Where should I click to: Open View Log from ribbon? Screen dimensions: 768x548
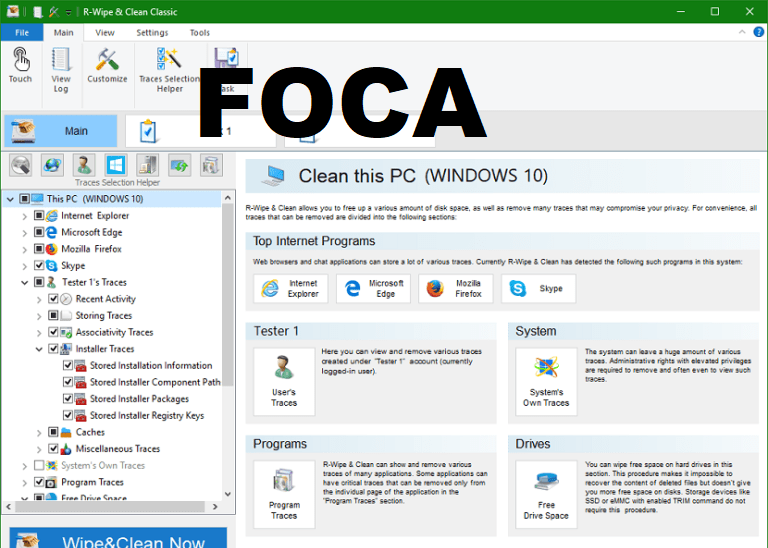[x=61, y=70]
